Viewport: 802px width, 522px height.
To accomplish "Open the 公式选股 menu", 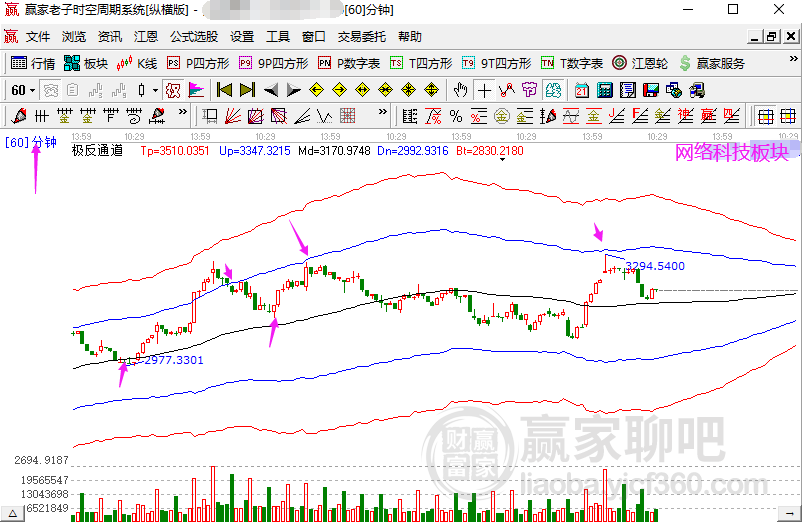I will [x=194, y=37].
